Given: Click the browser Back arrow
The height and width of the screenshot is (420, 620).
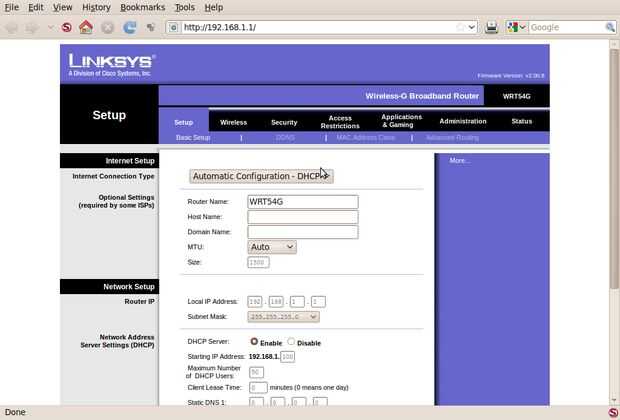Looking at the screenshot, I should (12, 27).
